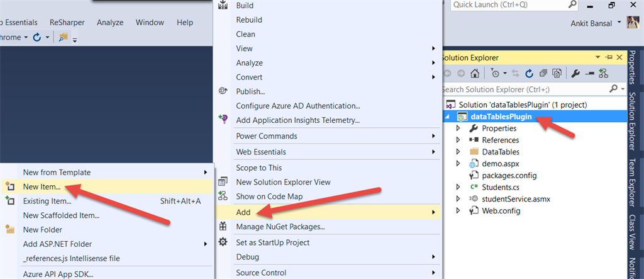Select Manage NuGet Packages... menu entry

280,226
